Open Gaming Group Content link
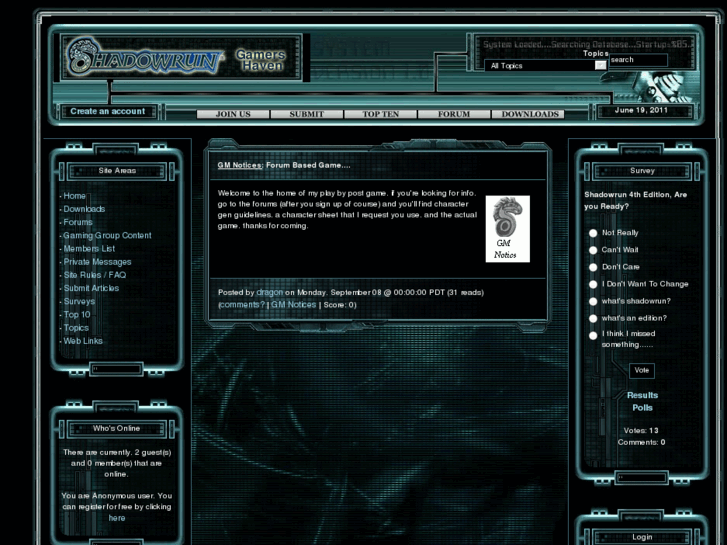The image size is (727, 545). tap(107, 236)
